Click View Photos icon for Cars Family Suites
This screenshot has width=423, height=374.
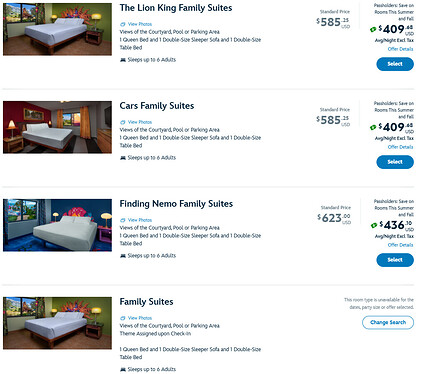123,122
